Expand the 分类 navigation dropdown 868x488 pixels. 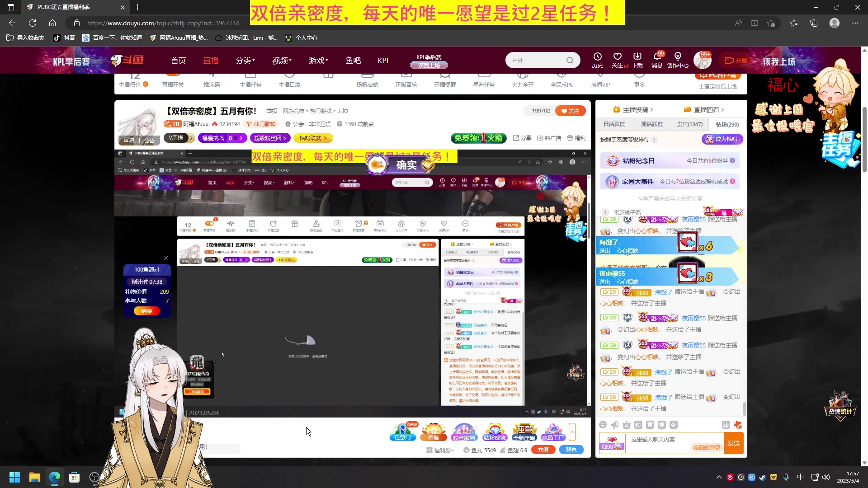pos(245,61)
